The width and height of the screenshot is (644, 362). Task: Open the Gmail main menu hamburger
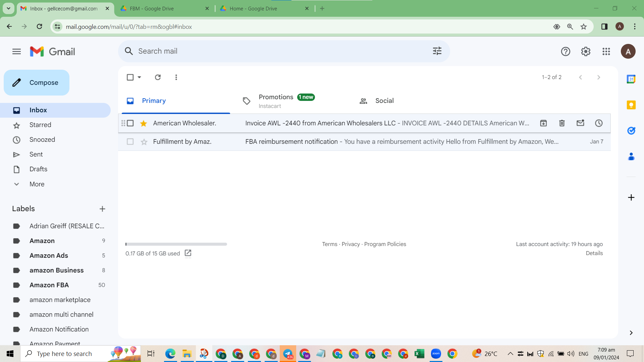coord(16,51)
